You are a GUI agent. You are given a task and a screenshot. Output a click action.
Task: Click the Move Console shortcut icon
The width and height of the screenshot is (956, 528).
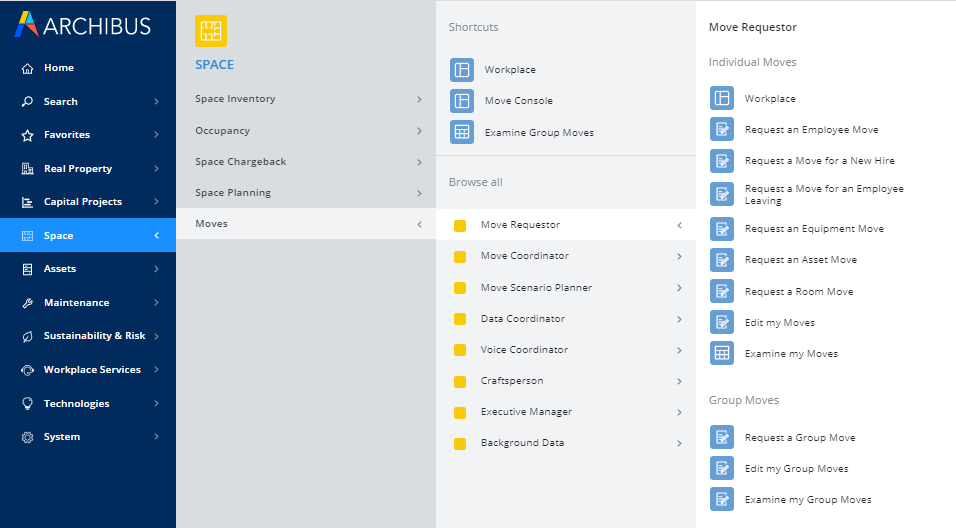[462, 101]
